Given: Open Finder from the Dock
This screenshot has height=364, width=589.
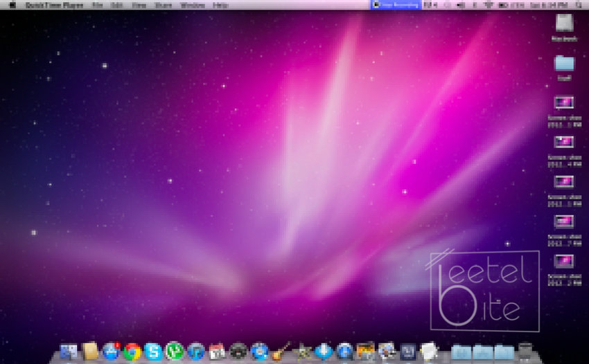Looking at the screenshot, I should [x=69, y=352].
